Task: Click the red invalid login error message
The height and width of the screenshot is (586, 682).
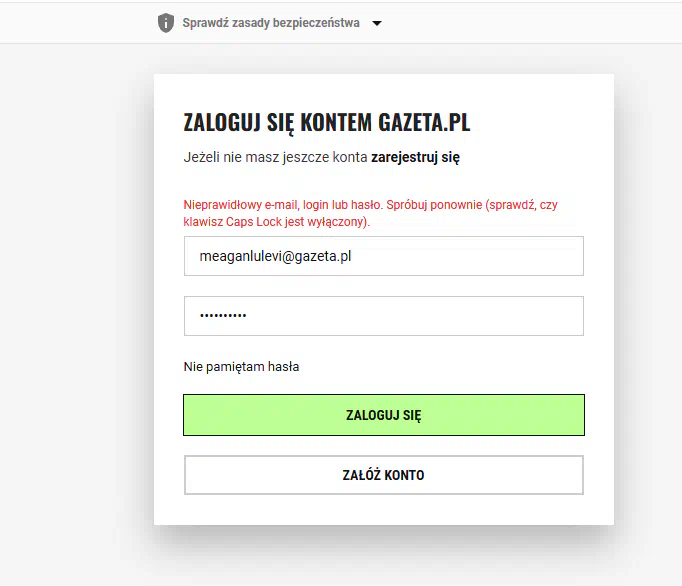Action: click(x=371, y=213)
